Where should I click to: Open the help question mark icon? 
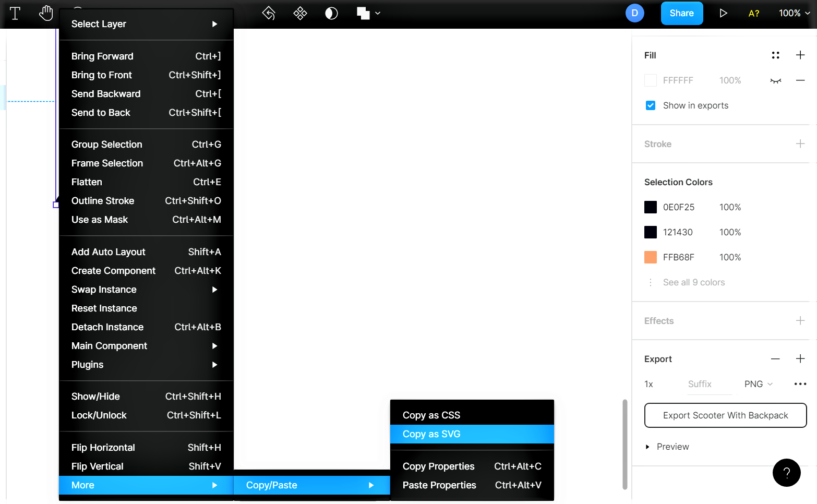coord(786,473)
